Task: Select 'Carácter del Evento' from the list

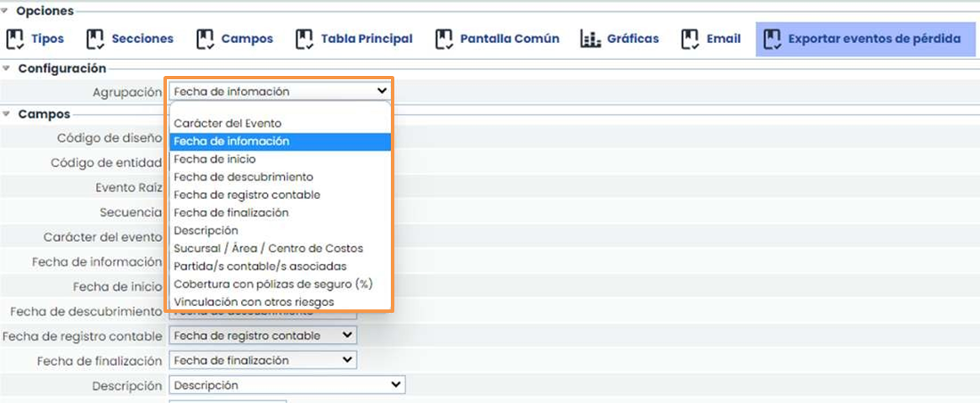Action: [x=228, y=123]
